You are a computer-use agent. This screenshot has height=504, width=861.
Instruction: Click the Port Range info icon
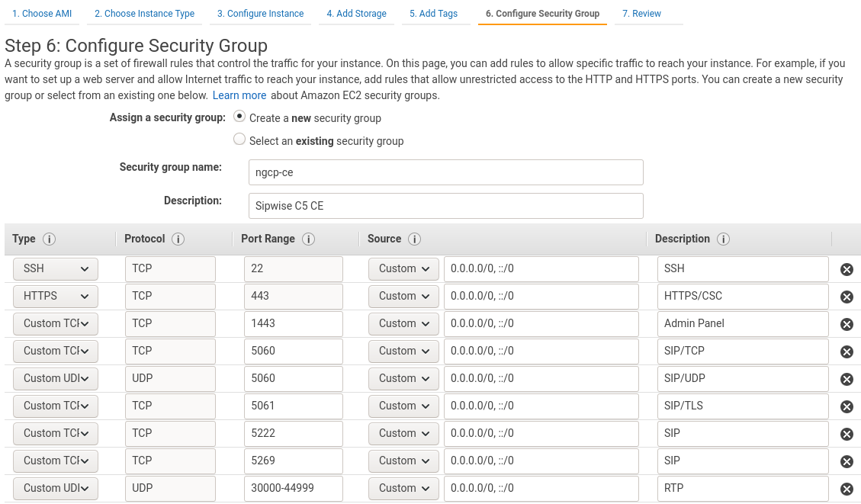(308, 239)
